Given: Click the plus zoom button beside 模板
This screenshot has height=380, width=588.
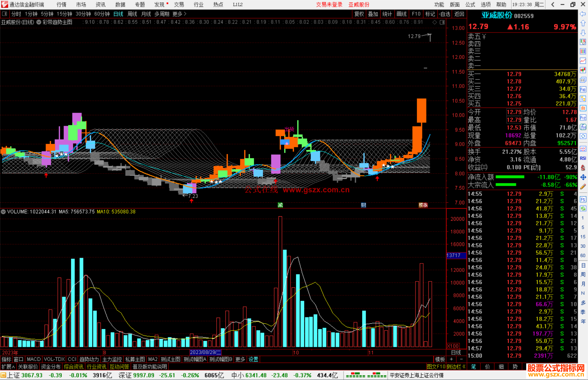Looking at the screenshot, I should pyautogui.click(x=451, y=359).
